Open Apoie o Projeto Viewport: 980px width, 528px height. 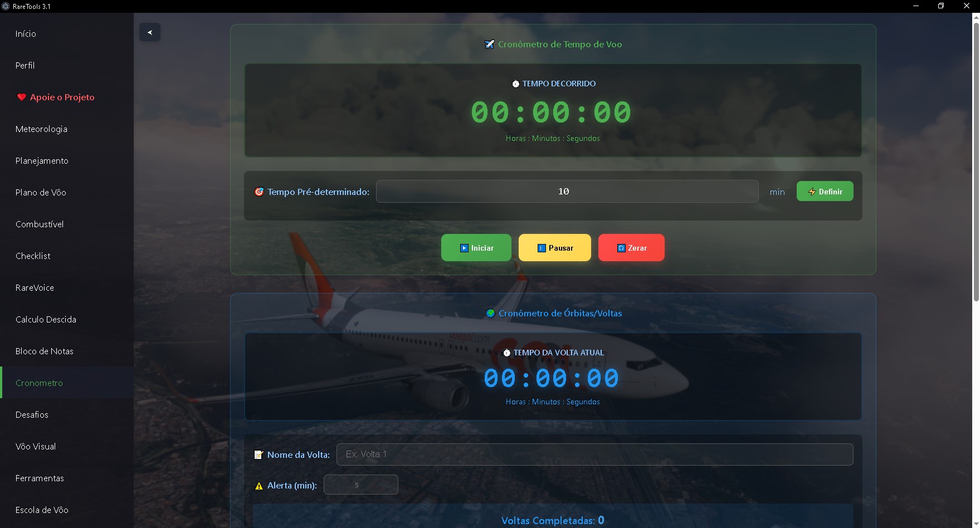[x=67, y=97]
